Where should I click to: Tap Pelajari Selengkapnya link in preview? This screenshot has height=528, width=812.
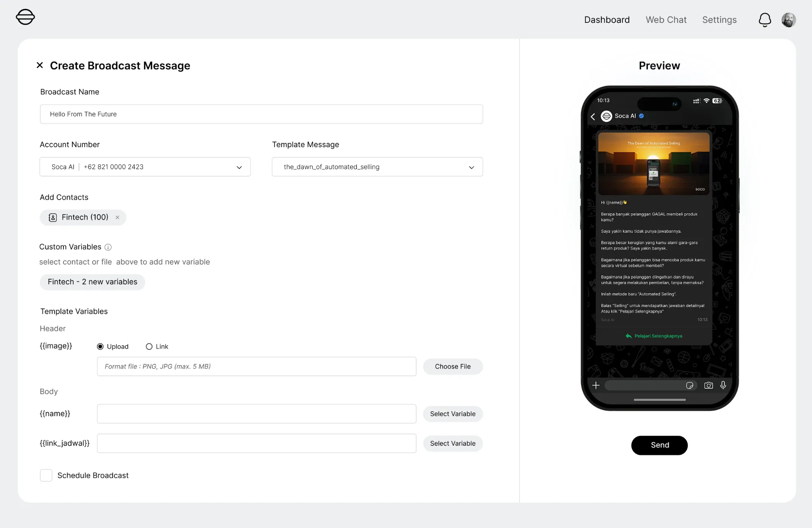coord(658,336)
